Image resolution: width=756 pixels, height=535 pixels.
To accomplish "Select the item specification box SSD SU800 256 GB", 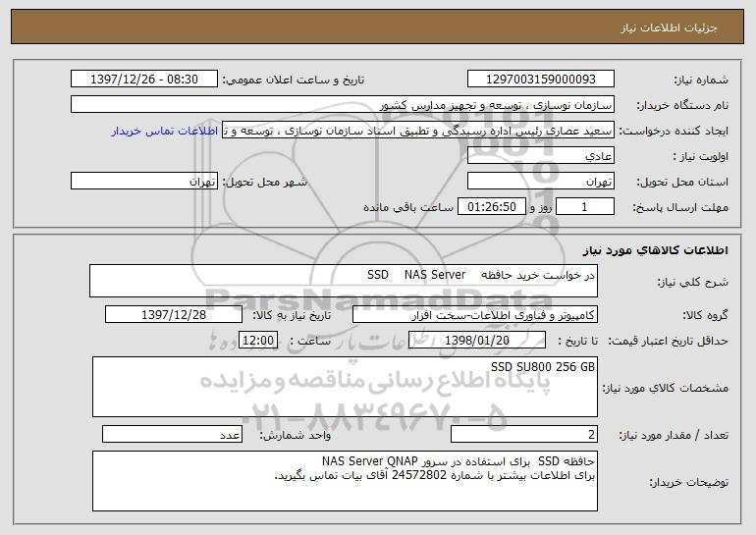I will tap(345, 387).
